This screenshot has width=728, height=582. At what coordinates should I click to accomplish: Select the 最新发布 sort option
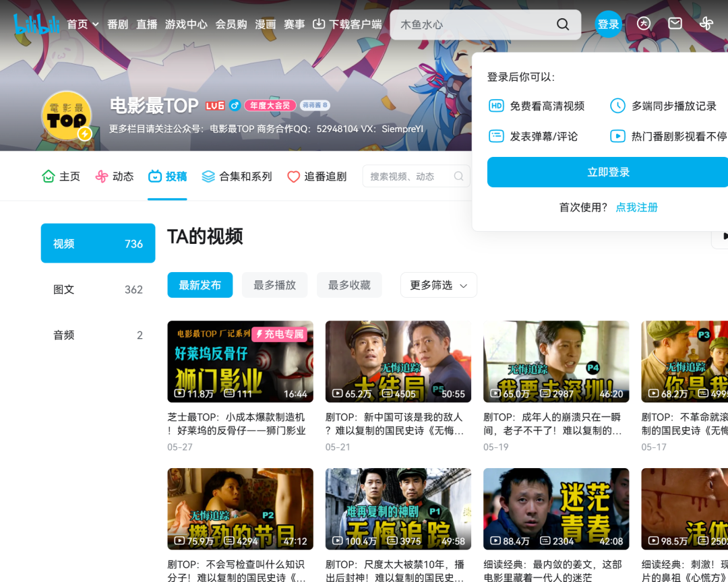click(200, 285)
